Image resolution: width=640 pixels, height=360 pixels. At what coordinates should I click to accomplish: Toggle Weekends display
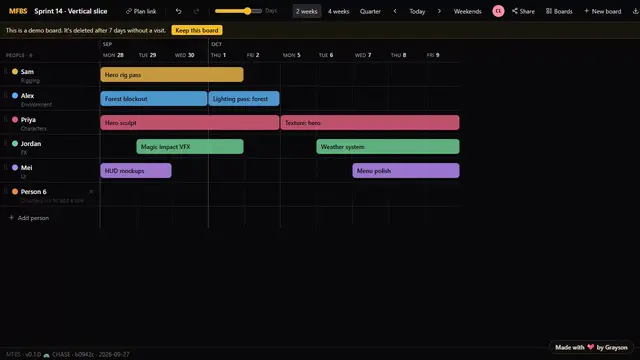[467, 11]
